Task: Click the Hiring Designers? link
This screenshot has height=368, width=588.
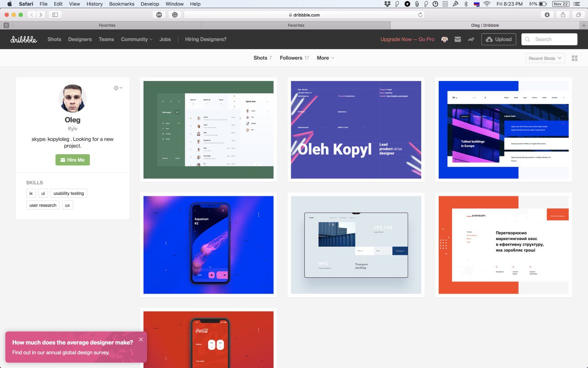Action: point(206,39)
